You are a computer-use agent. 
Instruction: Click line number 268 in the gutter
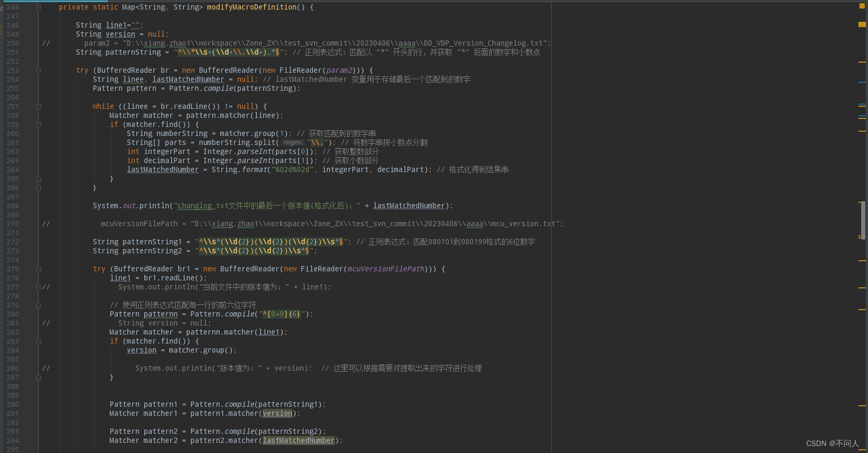pos(13,206)
